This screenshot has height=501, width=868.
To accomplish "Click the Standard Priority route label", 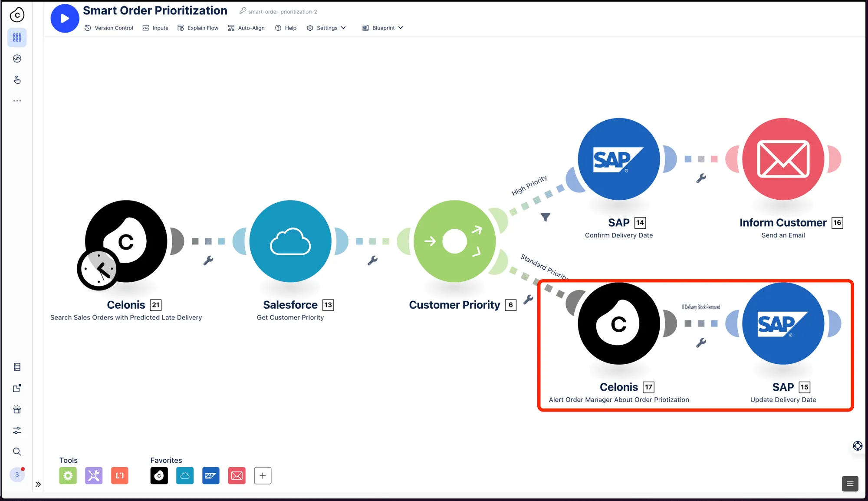I will click(544, 267).
